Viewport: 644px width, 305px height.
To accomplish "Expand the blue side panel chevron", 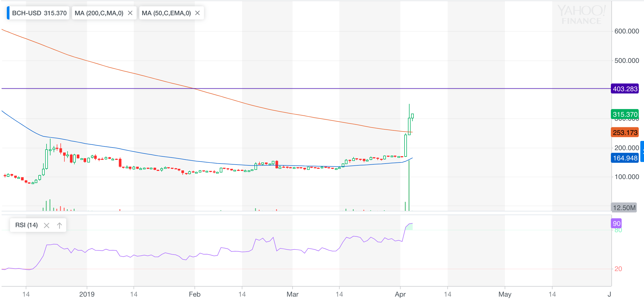I will click(x=642, y=151).
